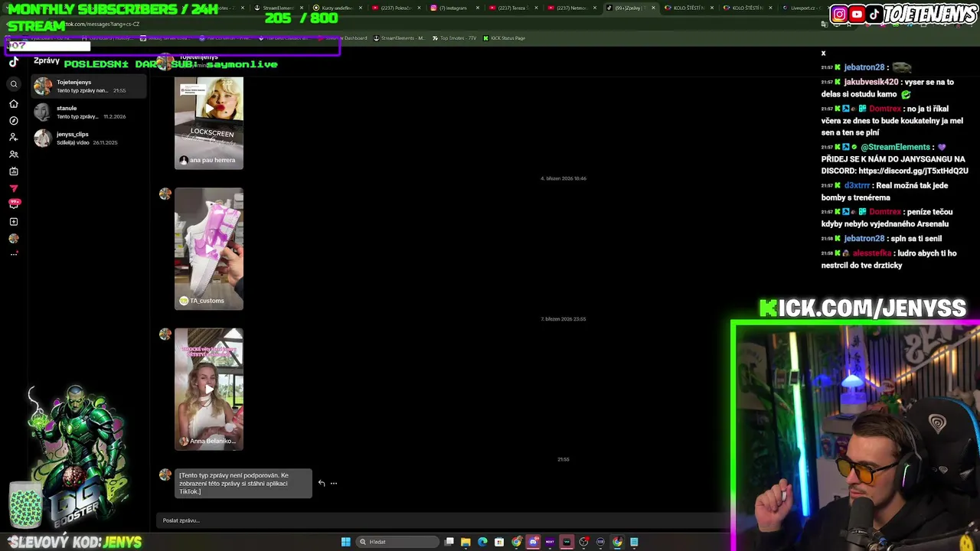Viewport: 980px width, 551px height.
Task: Open the Upload plus icon in sidebar
Action: click(x=14, y=222)
